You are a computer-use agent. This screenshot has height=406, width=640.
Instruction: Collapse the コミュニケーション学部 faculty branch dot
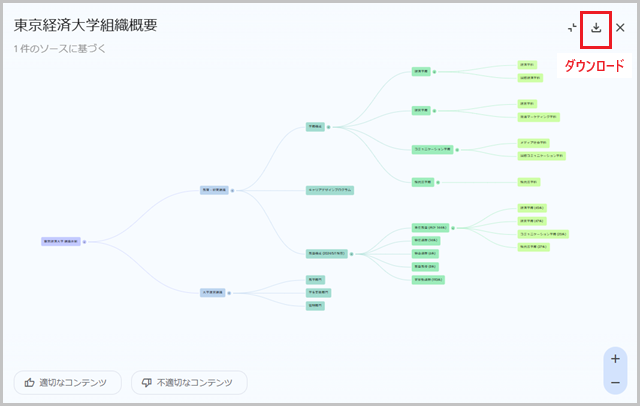click(457, 150)
